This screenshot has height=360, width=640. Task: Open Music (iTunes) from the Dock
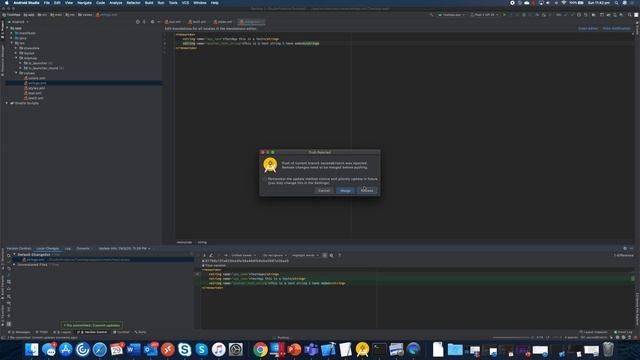click(x=218, y=350)
